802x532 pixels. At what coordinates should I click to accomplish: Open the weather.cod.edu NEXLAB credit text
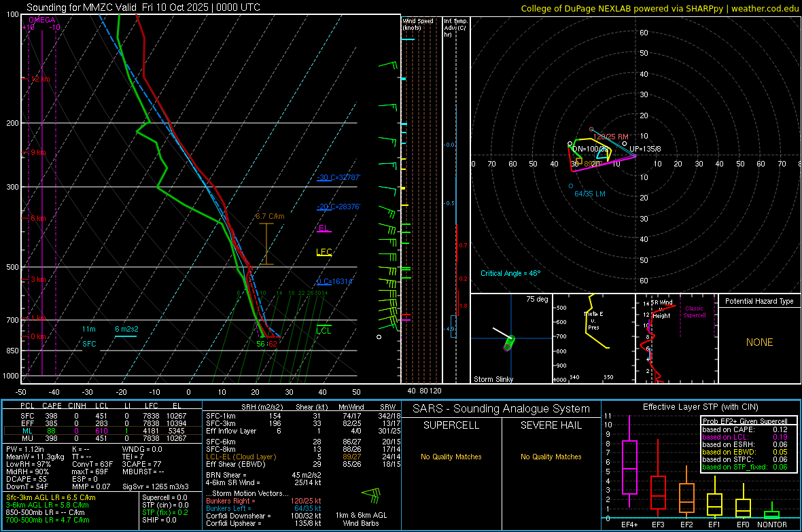(x=659, y=8)
